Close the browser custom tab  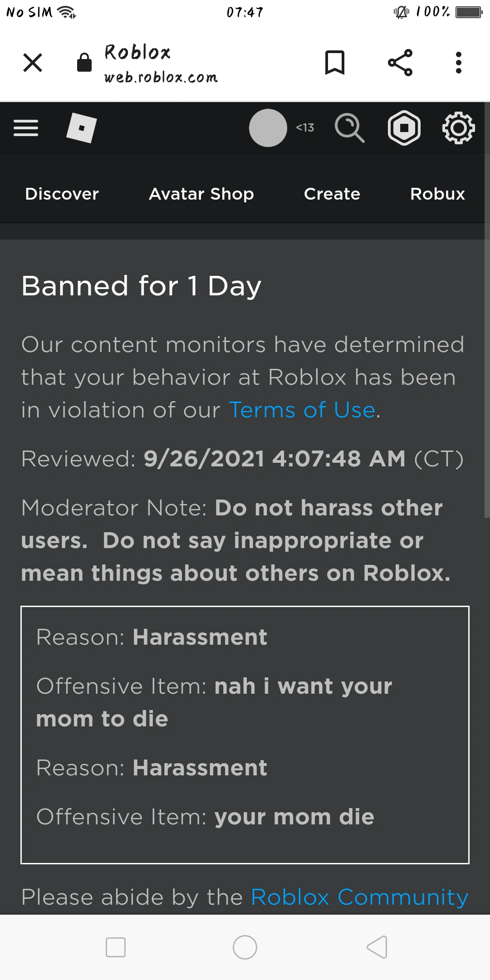(x=33, y=63)
